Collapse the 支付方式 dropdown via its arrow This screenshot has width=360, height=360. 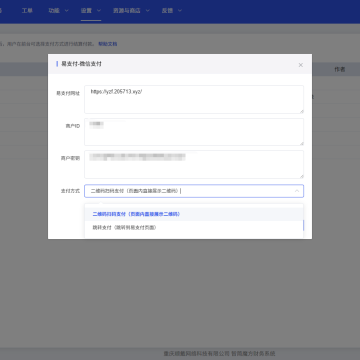click(297, 191)
